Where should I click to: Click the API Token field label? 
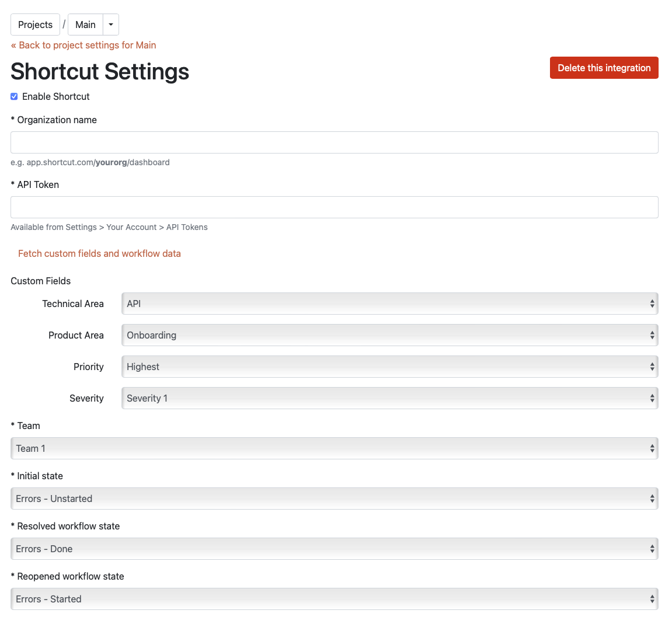[x=34, y=184]
